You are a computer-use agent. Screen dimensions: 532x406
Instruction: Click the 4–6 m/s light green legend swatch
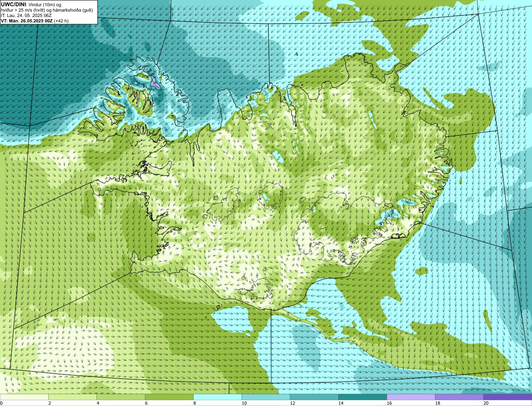pos(121,397)
